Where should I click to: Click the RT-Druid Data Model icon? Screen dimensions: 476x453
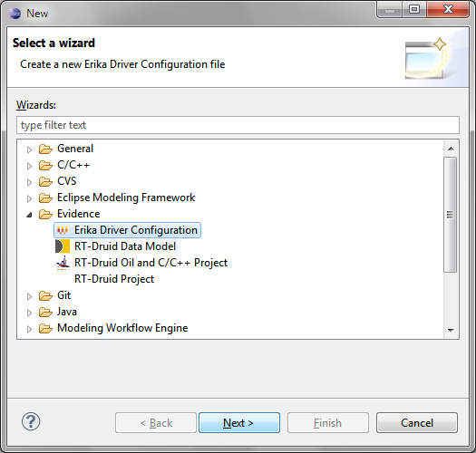(x=63, y=246)
